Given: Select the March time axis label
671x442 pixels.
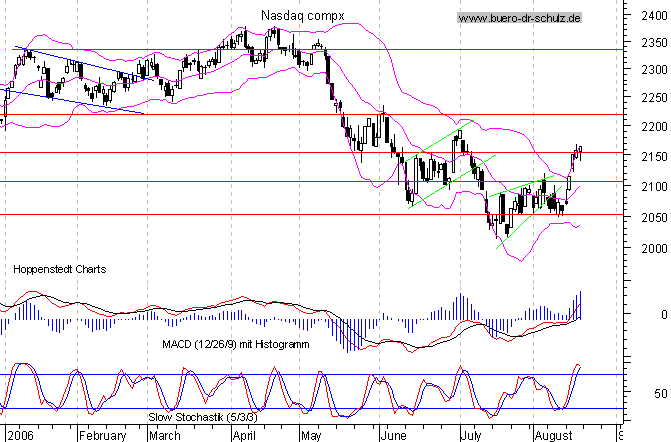Looking at the screenshot, I should click(x=165, y=436).
